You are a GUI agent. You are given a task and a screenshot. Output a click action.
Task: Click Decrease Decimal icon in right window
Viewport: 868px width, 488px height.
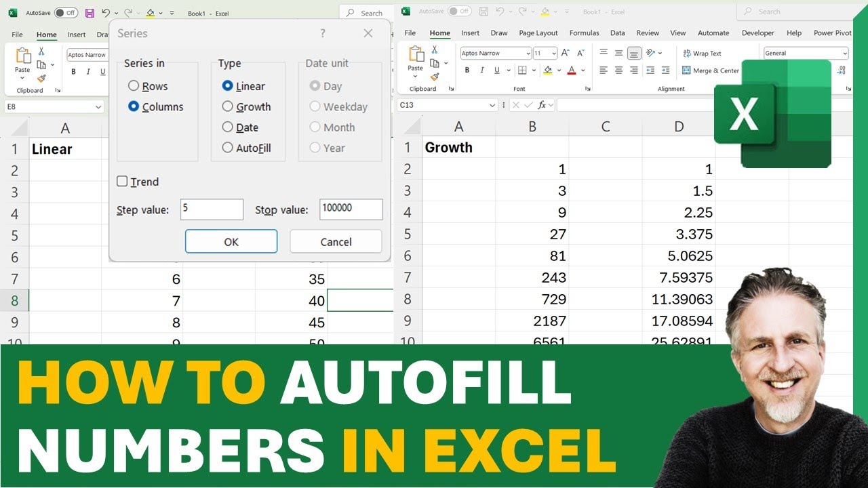click(841, 70)
